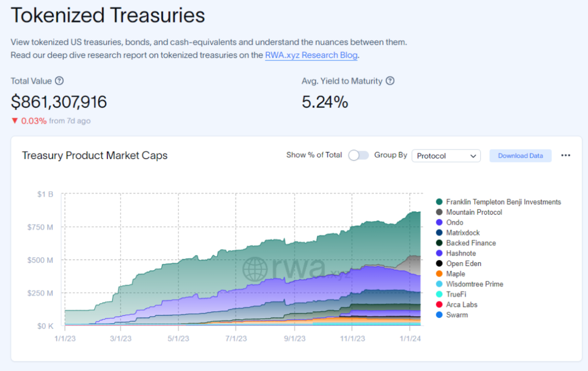Click the 5.24% average yield value
This screenshot has width=588, height=371.
(325, 102)
